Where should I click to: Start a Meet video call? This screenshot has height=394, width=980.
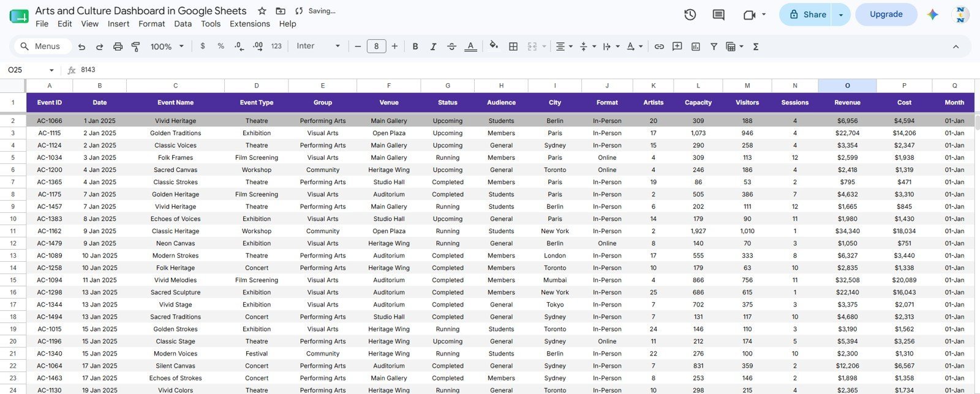click(749, 15)
